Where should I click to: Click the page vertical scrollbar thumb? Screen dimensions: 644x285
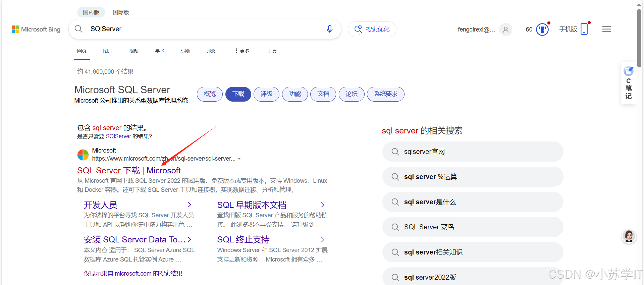(x=639, y=38)
